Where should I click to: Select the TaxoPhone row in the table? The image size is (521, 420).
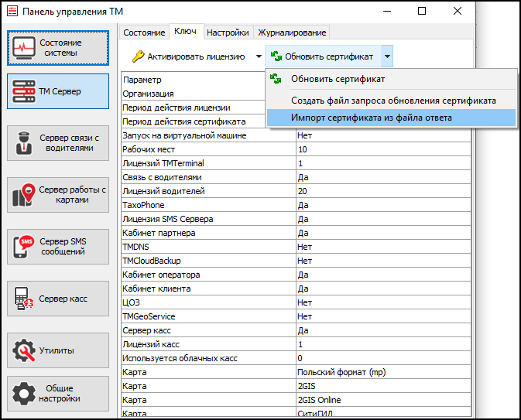click(209, 206)
